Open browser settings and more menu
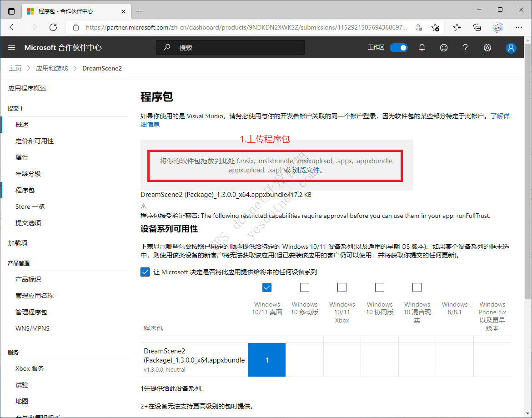Screen dimensions: 532x418 [518, 27]
